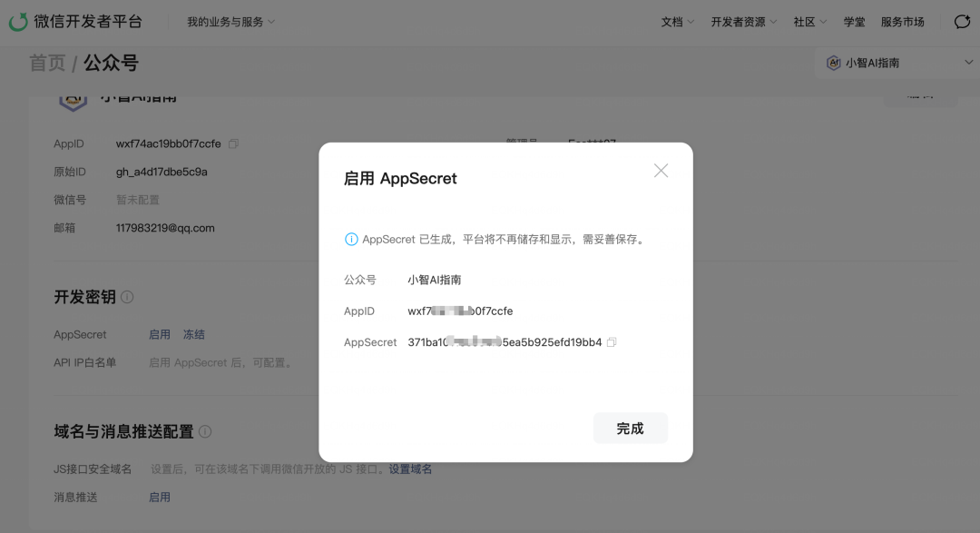Navigate to 首页 breadcrumb
980x533 pixels.
(x=47, y=63)
